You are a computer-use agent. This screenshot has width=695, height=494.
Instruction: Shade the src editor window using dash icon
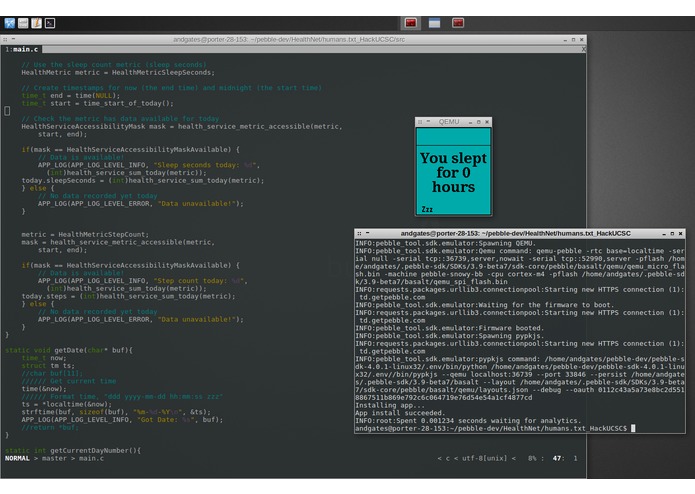coord(13,39)
